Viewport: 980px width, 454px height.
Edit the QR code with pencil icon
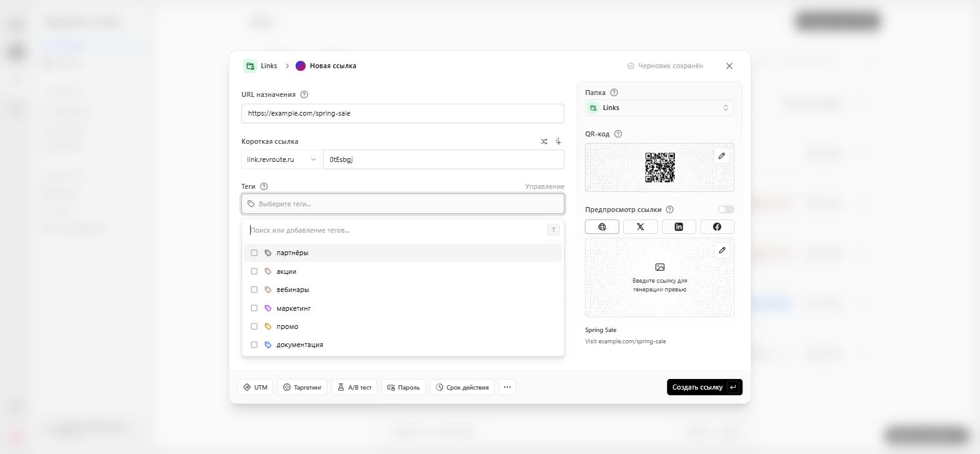tap(722, 156)
